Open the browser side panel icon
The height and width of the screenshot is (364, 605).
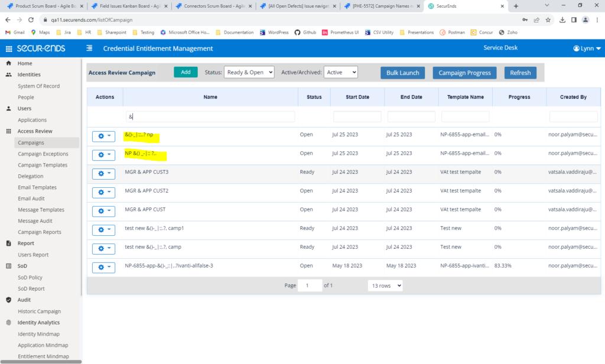coord(574,19)
